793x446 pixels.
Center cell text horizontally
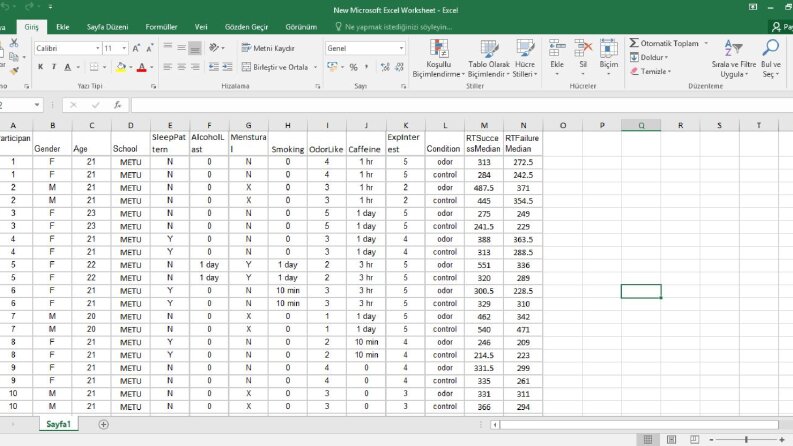pos(181,67)
